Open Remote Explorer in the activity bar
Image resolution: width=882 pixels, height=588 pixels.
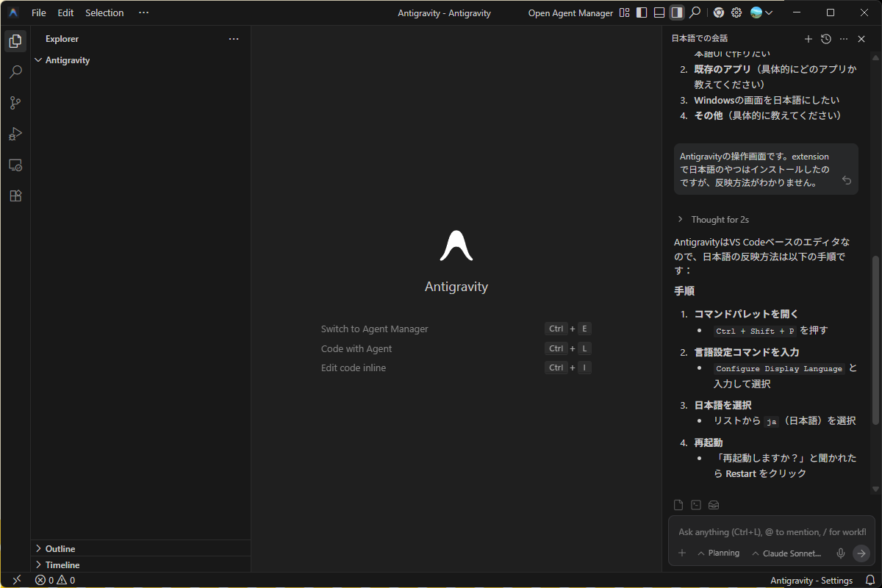(15, 165)
